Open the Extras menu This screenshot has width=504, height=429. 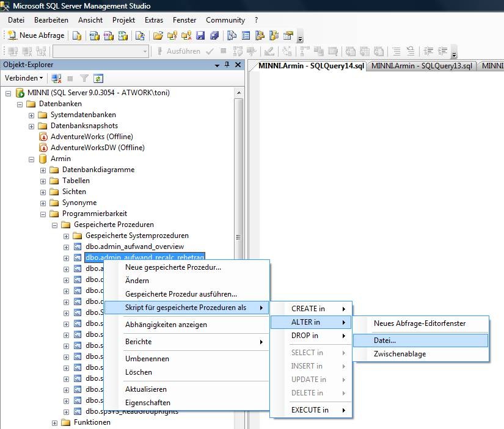pyautogui.click(x=154, y=20)
